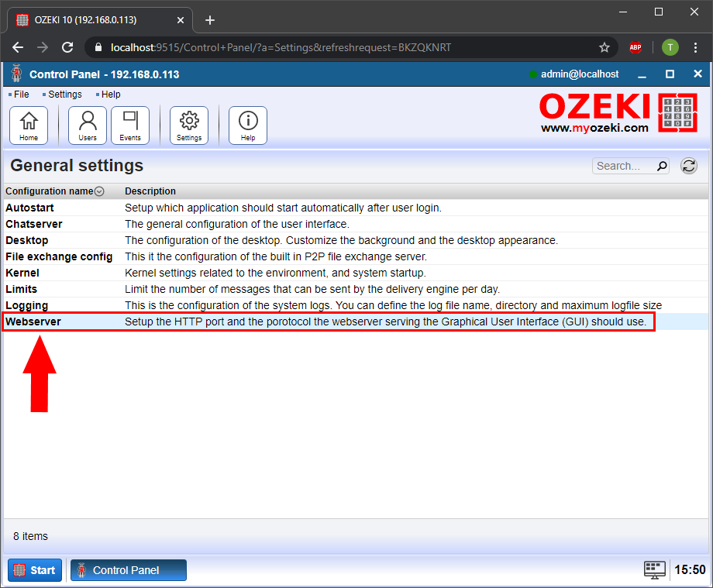Click the Desktop row description text
The height and width of the screenshot is (588, 713).
pyautogui.click(x=342, y=240)
